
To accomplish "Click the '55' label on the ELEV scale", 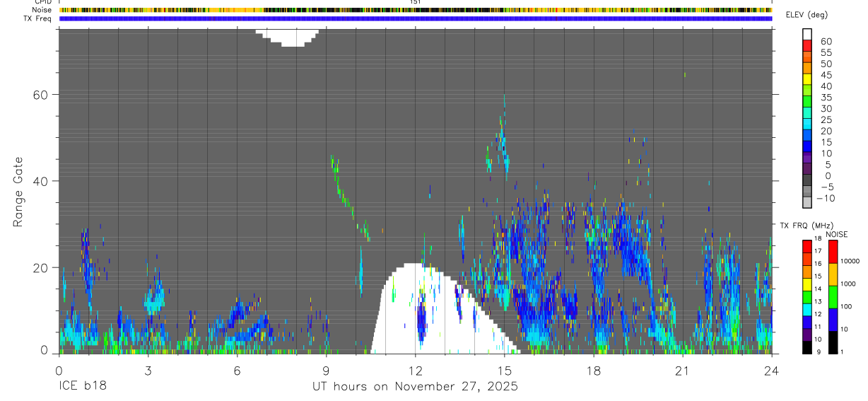I will pyautogui.click(x=825, y=52).
